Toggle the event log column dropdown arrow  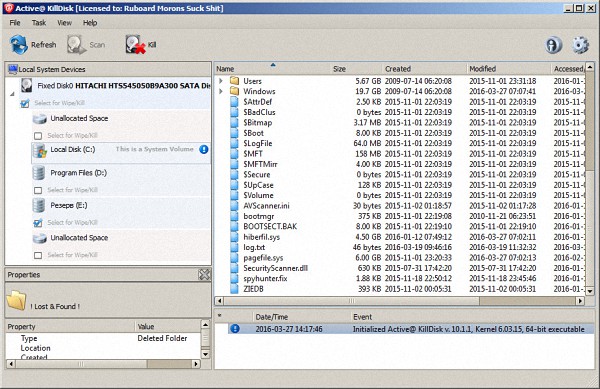tap(220, 316)
